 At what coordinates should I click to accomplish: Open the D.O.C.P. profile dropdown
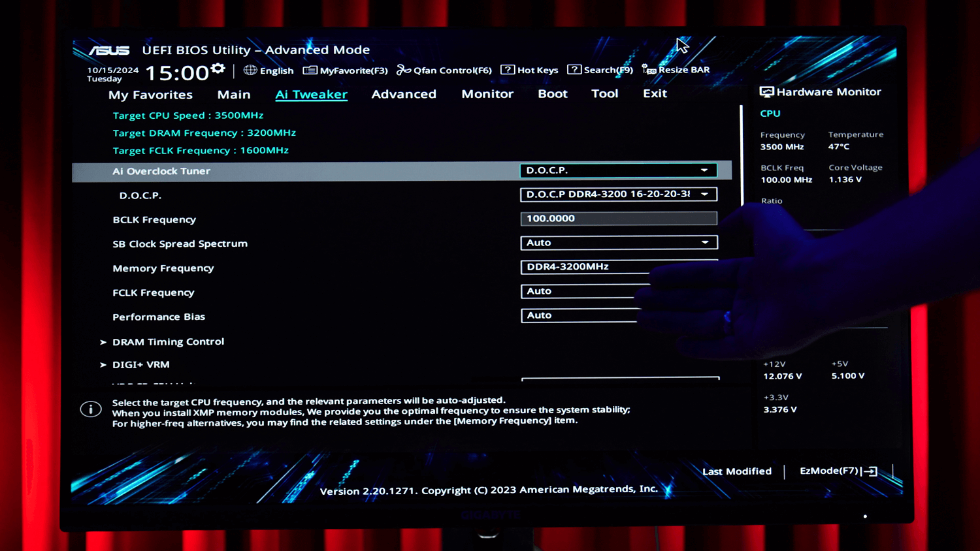pyautogui.click(x=618, y=195)
